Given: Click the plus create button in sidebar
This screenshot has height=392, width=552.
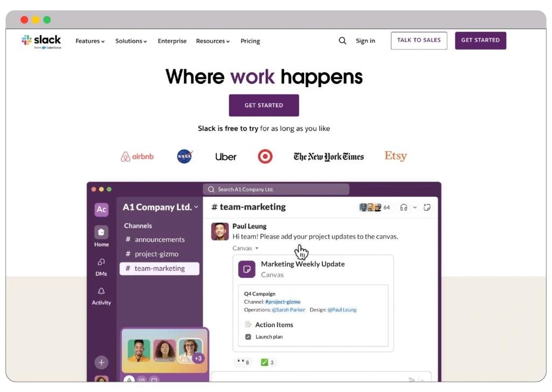Looking at the screenshot, I should pos(101,362).
